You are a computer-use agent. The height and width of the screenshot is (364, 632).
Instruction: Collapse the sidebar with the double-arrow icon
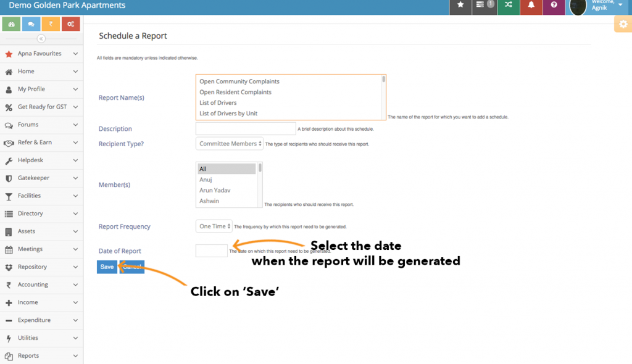[41, 39]
